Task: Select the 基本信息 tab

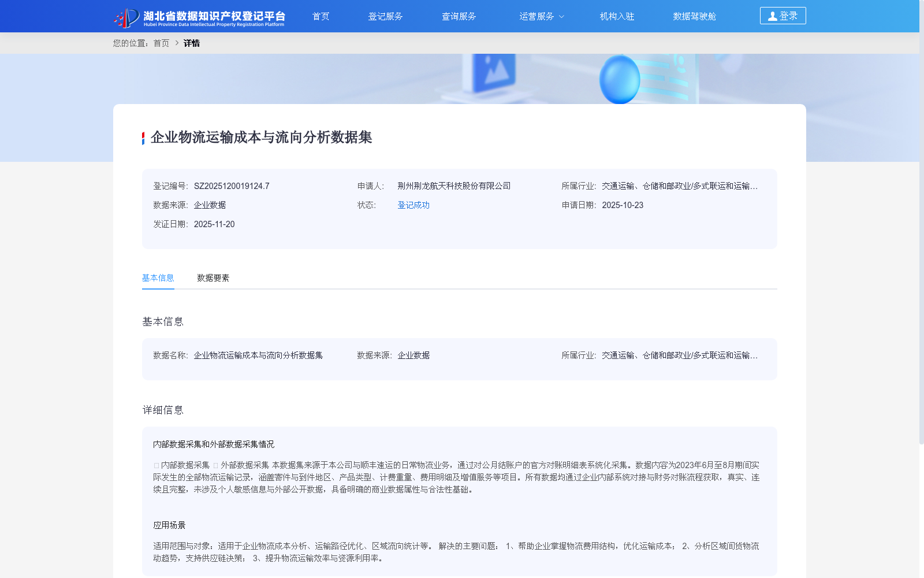Action: pyautogui.click(x=158, y=278)
